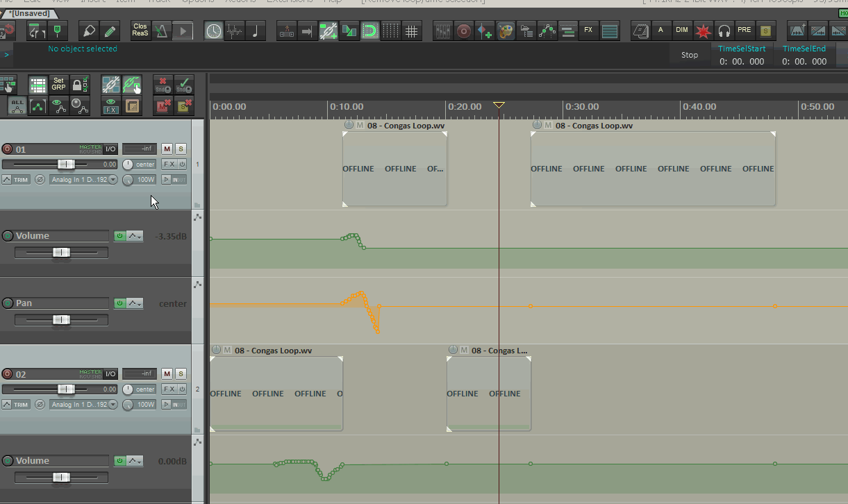The height and width of the screenshot is (504, 848).
Task: Click the red X Snd icon
Action: [x=163, y=85]
